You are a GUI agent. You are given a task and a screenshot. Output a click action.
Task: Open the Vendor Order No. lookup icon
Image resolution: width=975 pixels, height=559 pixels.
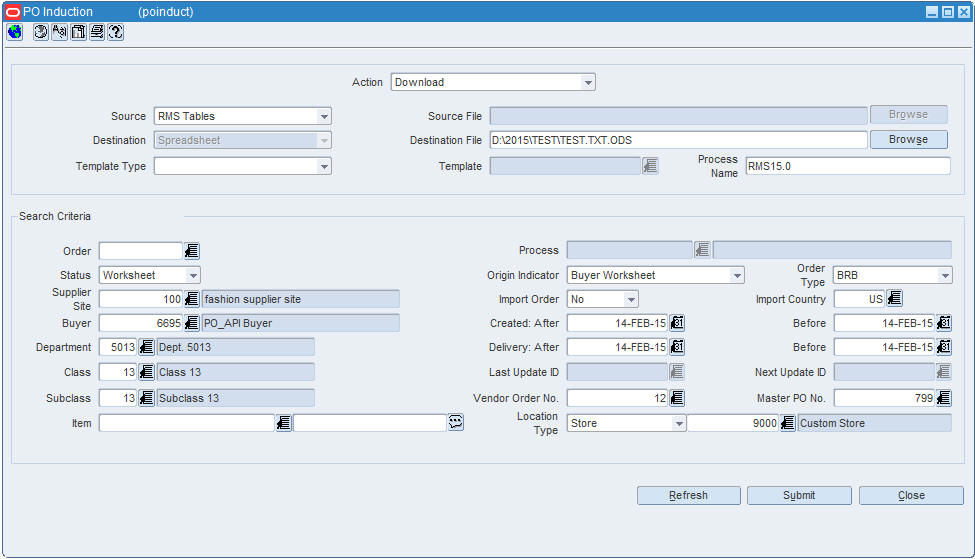click(677, 398)
